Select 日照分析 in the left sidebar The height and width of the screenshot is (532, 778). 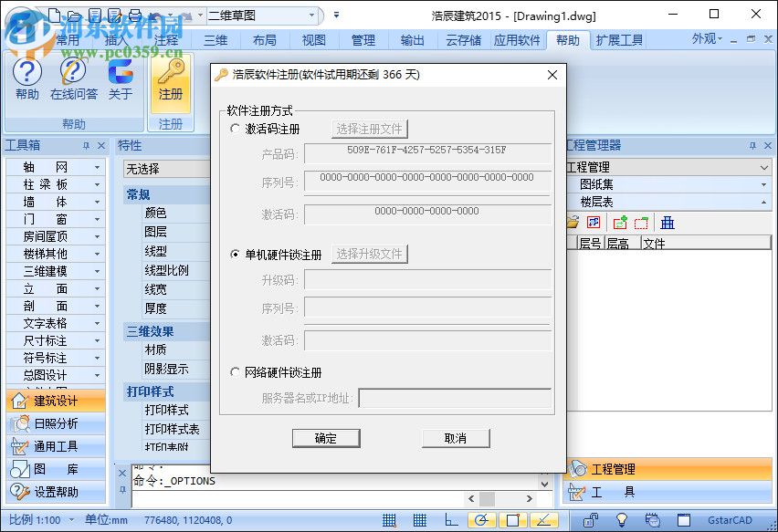55,423
